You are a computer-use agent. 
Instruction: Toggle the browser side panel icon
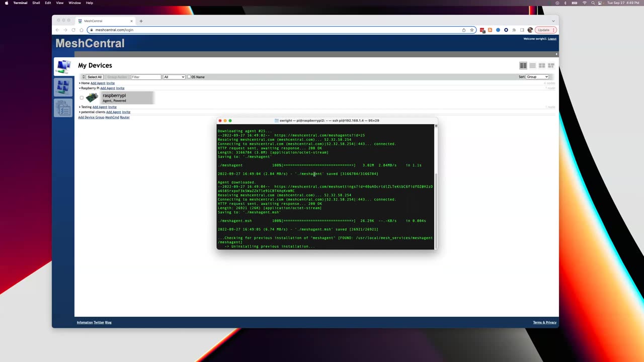pyautogui.click(x=522, y=30)
